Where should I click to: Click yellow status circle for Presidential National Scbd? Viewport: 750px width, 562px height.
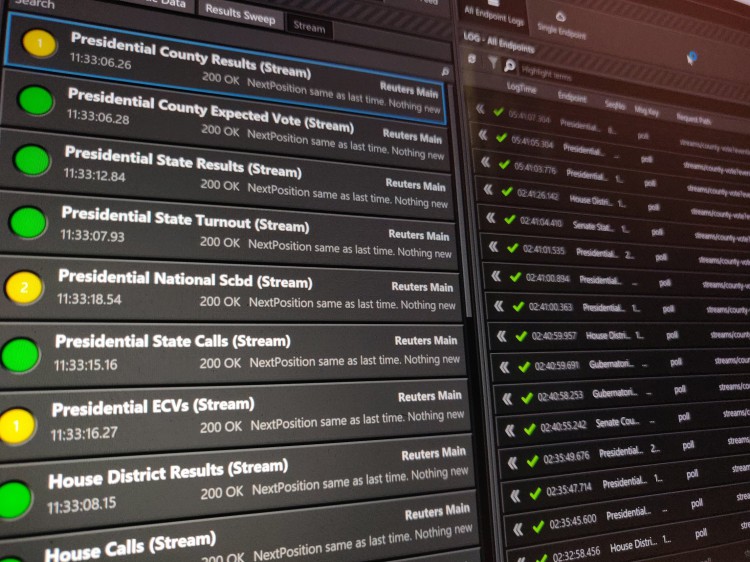tap(23, 287)
